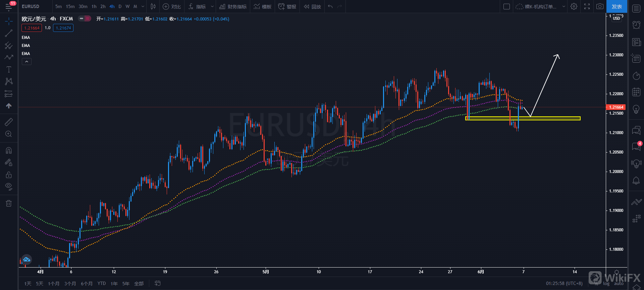Viewport: 644px width, 290px height.
Task: Click the ruler measure tool
Action: [x=9, y=122]
